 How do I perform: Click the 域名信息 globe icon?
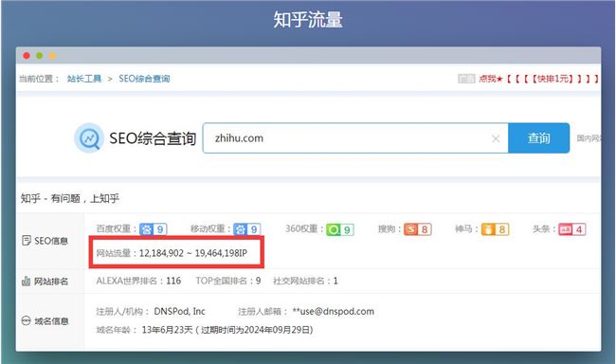[x=26, y=320]
